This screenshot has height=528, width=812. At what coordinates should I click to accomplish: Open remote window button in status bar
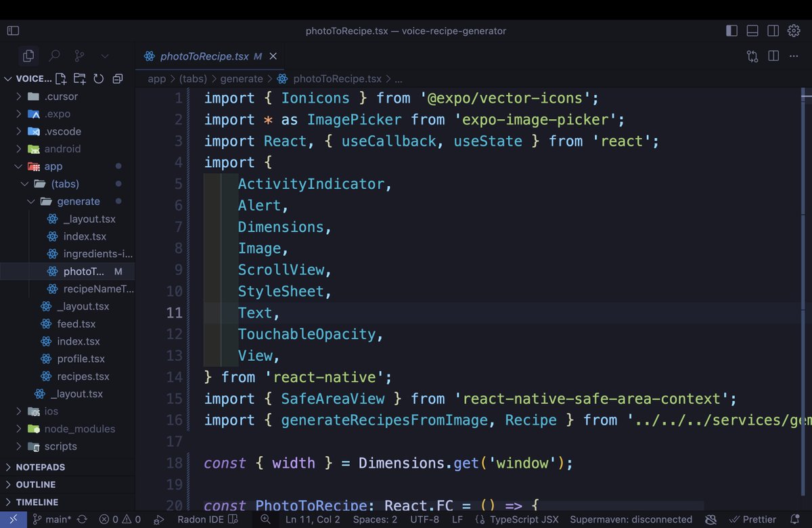pos(13,519)
